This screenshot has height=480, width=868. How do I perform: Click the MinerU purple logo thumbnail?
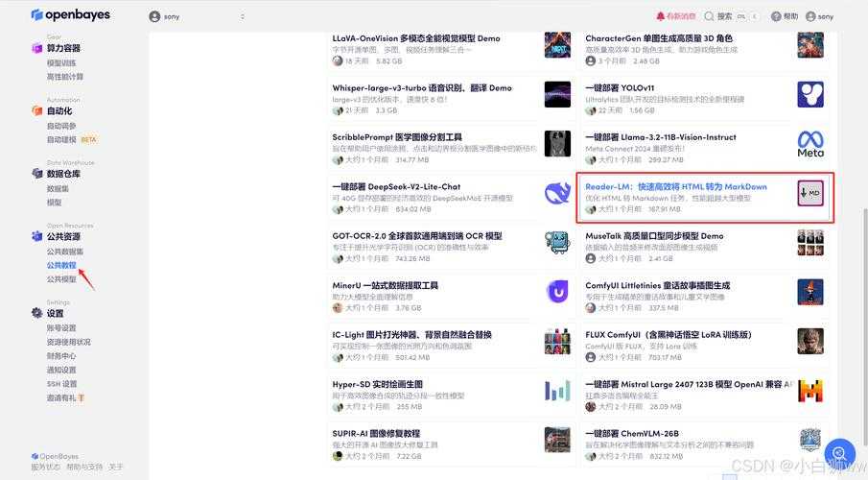[557, 292]
